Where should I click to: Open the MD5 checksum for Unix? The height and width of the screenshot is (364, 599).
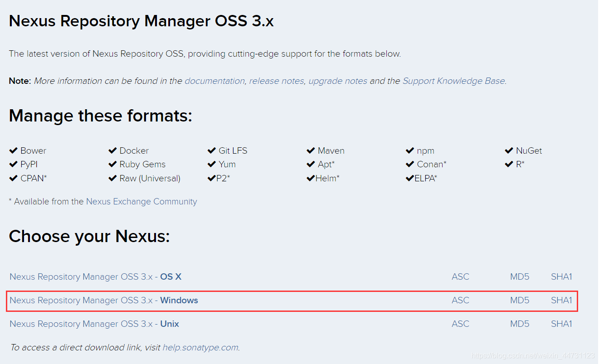(520, 324)
